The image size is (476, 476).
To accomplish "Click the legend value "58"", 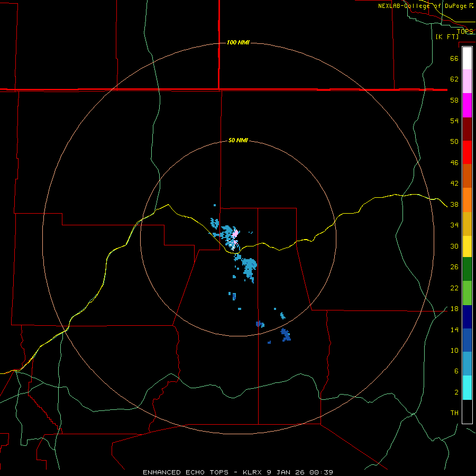I will coord(454,100).
